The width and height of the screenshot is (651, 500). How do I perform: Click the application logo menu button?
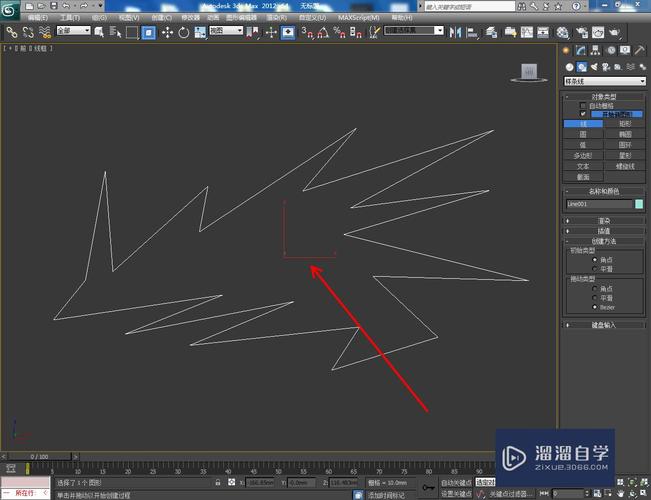tap(9, 9)
